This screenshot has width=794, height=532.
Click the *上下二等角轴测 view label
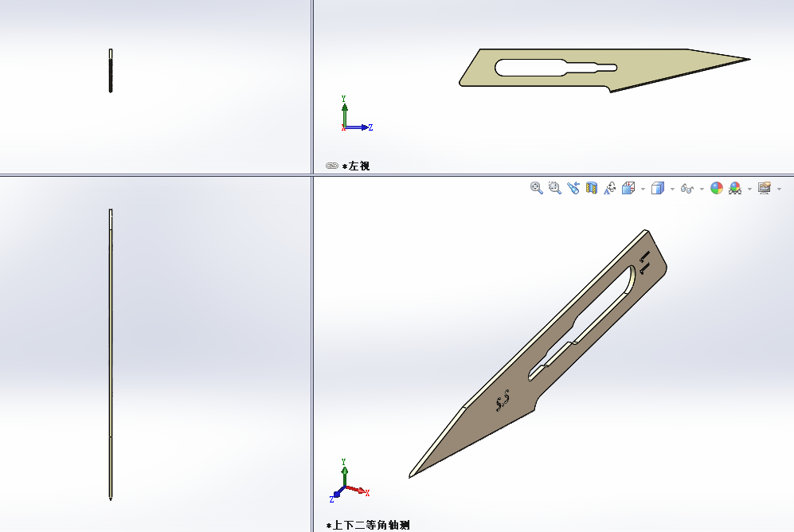click(x=368, y=525)
